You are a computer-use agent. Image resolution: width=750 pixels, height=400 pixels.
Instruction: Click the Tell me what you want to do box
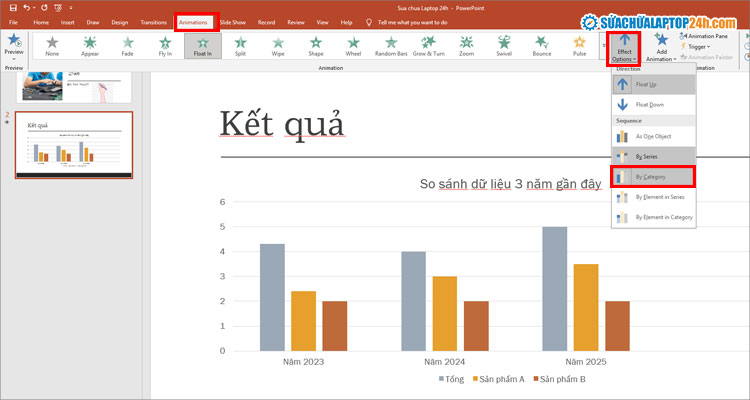412,22
